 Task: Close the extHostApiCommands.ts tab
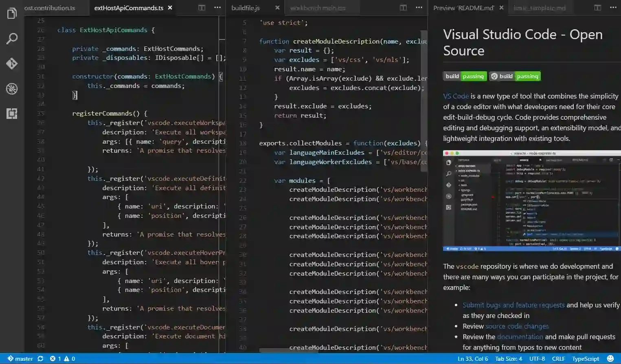click(x=170, y=8)
